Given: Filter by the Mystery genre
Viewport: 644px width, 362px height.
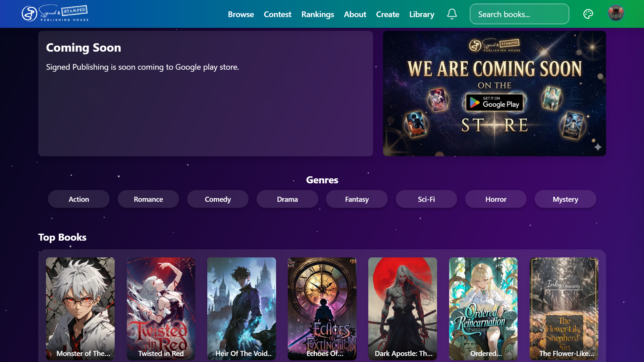Looking at the screenshot, I should pos(566,199).
